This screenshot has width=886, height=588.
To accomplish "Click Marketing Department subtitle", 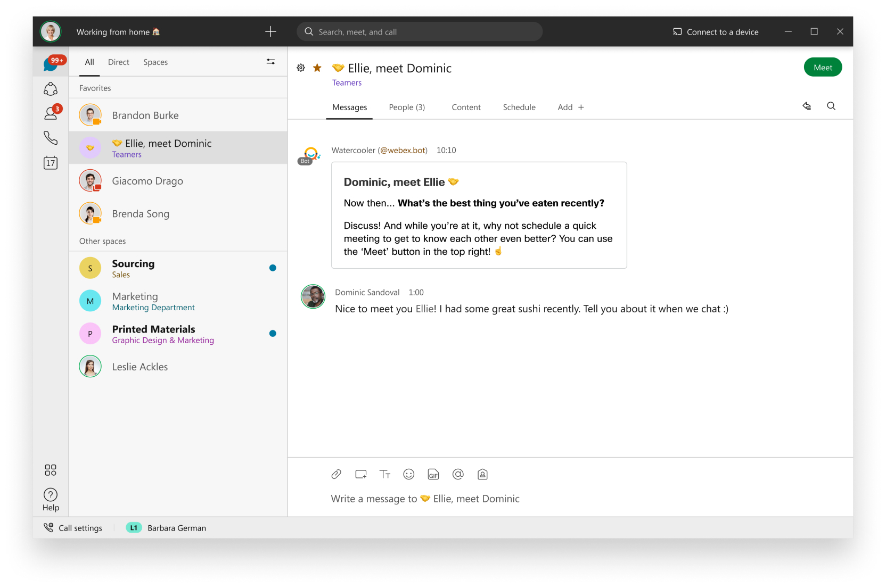I will (x=153, y=308).
